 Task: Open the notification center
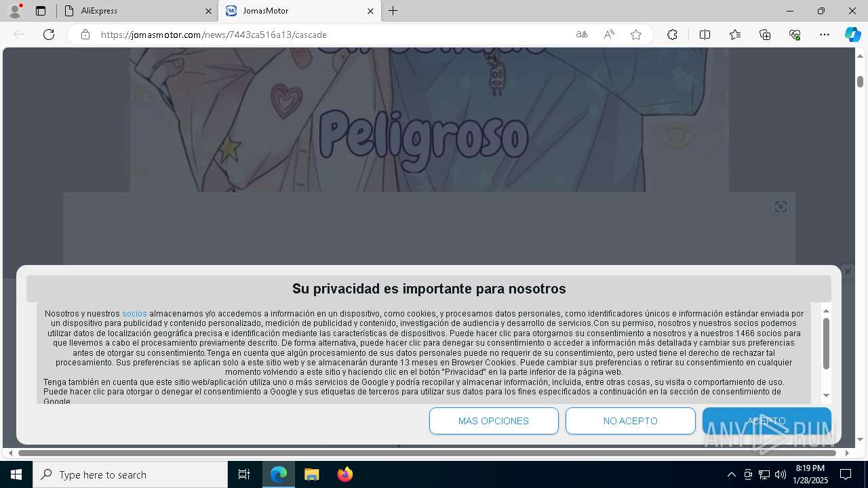[846, 474]
